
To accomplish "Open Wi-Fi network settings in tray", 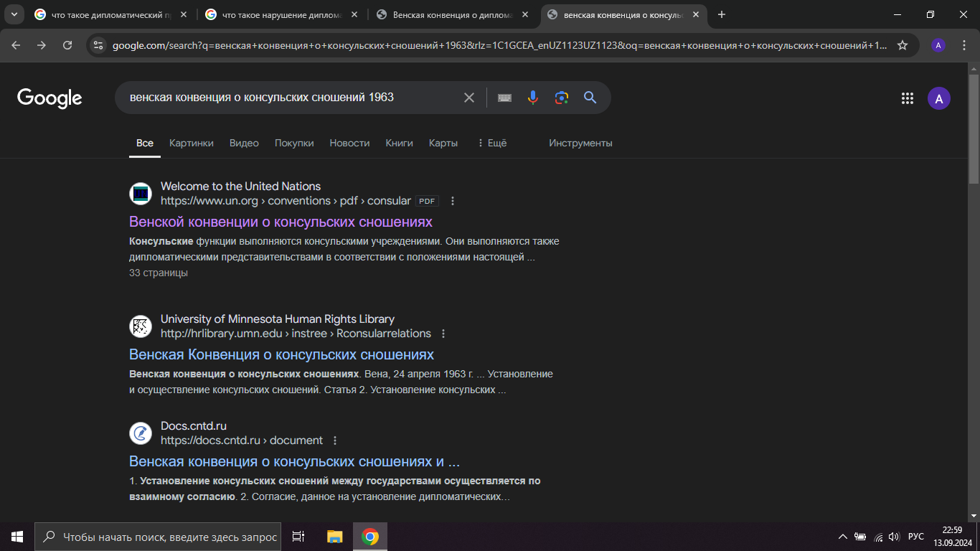I will [879, 537].
